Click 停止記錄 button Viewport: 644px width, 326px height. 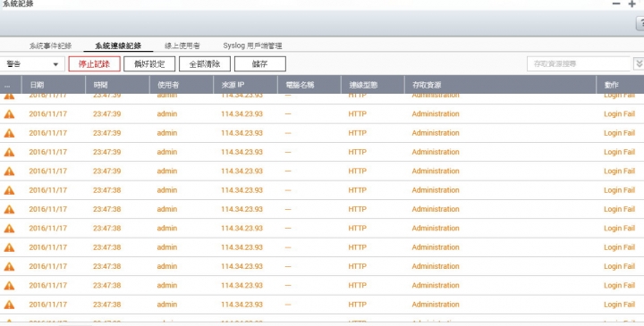click(95, 64)
